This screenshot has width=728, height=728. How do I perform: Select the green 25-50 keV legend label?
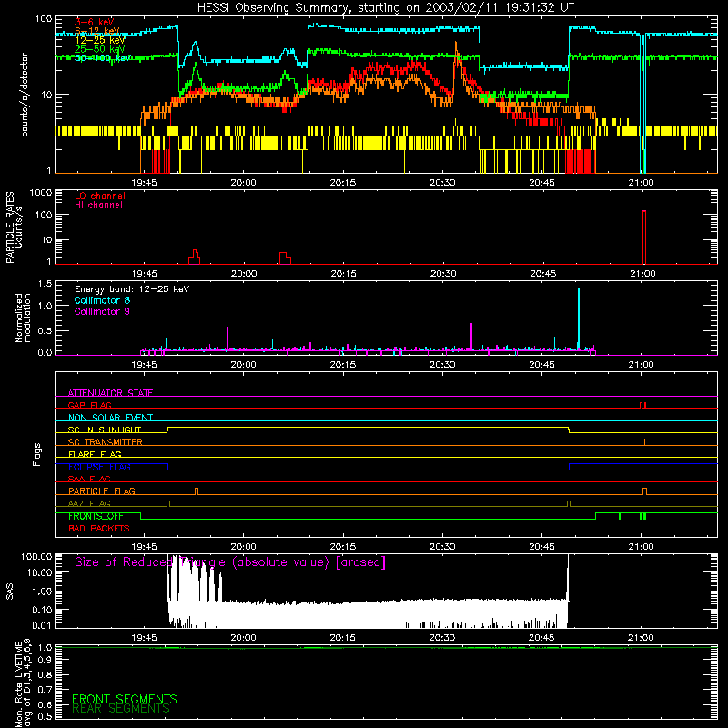click(100, 49)
